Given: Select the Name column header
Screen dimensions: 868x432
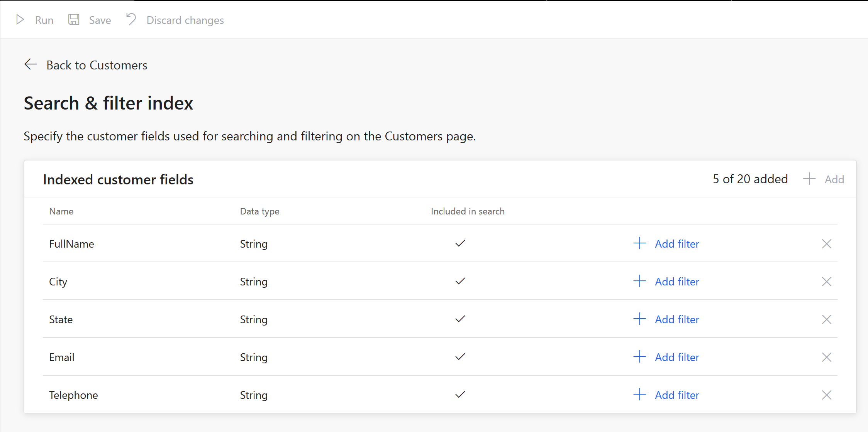Looking at the screenshot, I should 61,211.
